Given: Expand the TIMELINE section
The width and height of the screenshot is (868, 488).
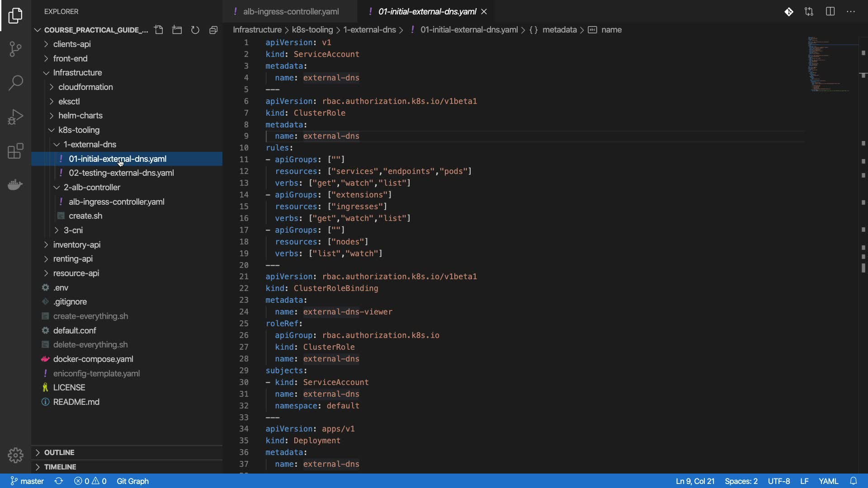Looking at the screenshot, I should coord(60,467).
